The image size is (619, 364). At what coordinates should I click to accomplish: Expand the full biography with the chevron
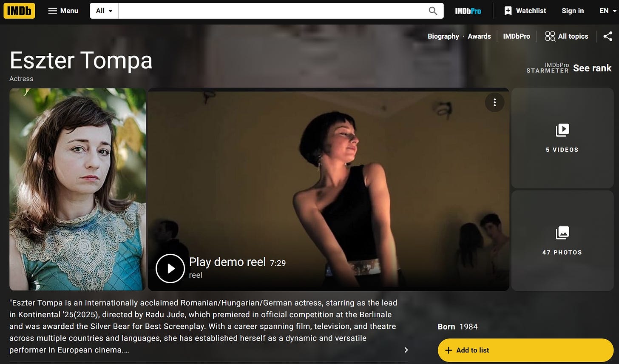tap(406, 350)
